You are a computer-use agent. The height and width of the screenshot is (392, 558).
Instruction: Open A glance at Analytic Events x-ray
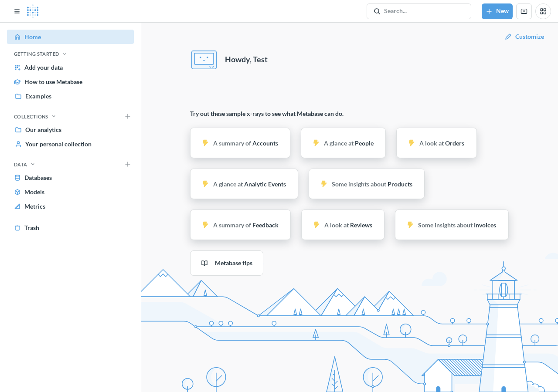(x=244, y=184)
